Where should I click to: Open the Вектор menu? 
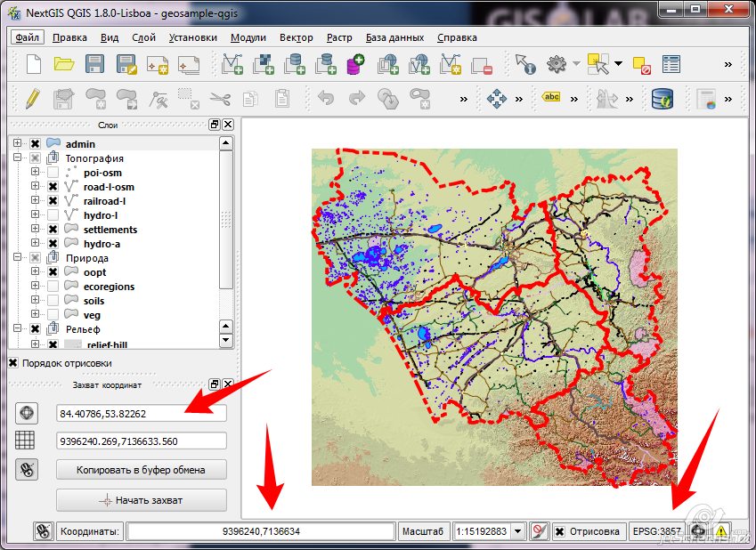coord(296,37)
